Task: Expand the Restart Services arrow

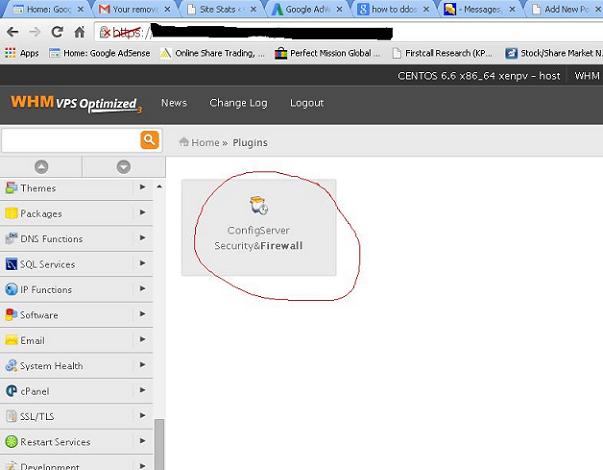Action: click(142, 441)
